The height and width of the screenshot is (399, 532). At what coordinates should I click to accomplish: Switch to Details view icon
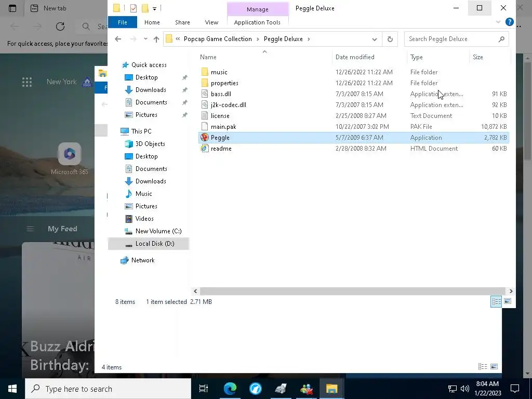tap(496, 301)
